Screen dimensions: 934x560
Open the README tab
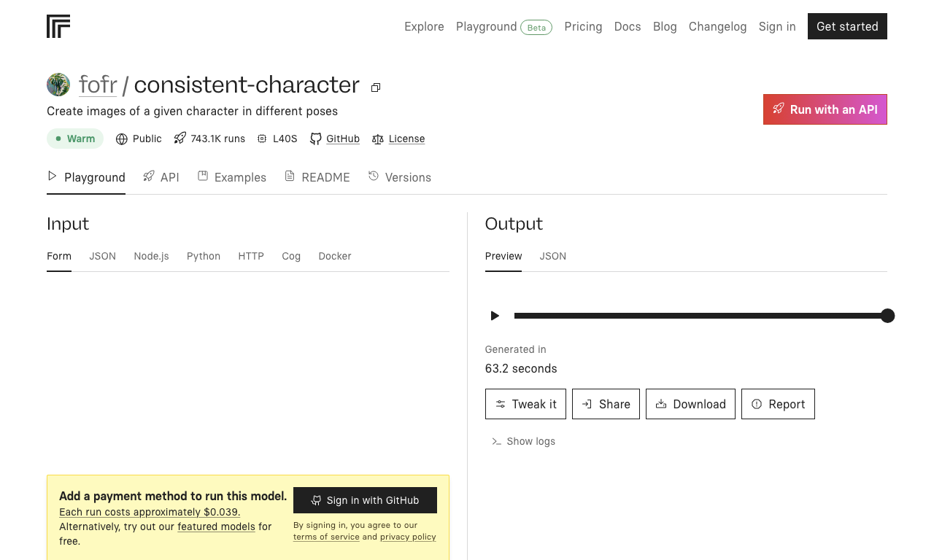click(x=317, y=177)
